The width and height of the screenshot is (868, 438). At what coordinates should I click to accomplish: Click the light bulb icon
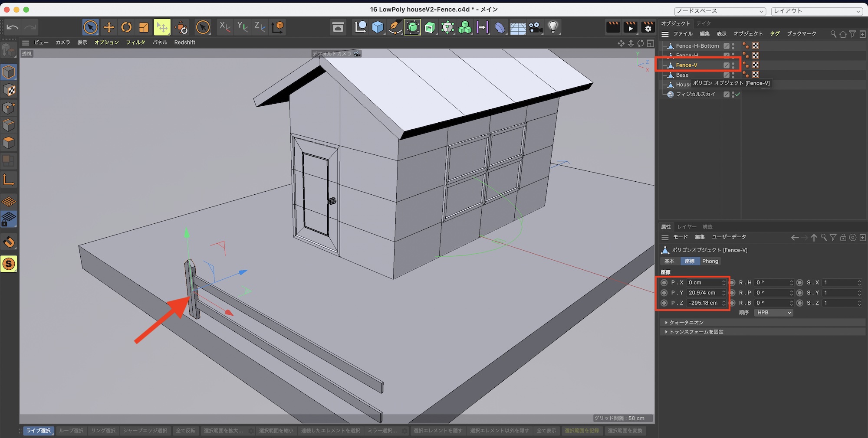click(552, 27)
